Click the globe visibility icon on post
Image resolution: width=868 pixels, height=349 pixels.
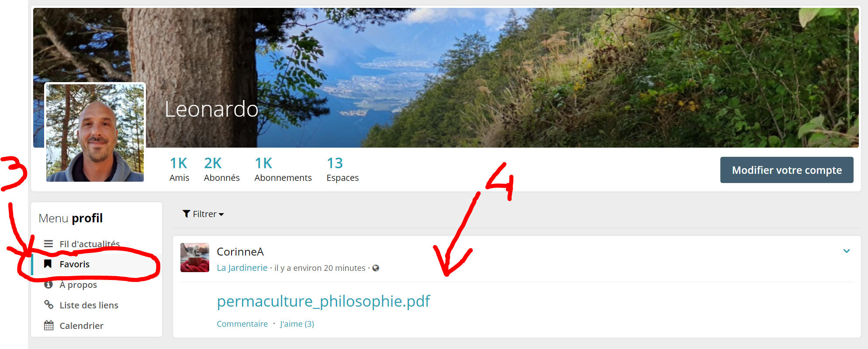(376, 268)
